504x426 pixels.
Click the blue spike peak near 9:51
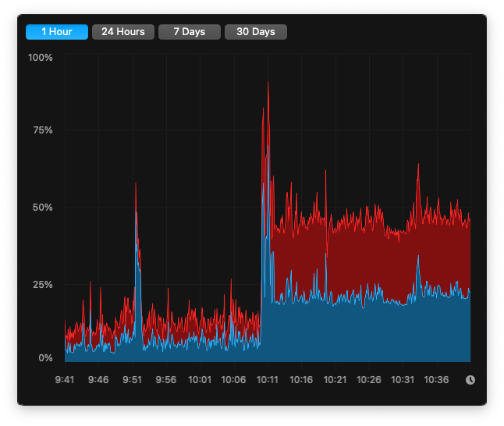pos(137,215)
